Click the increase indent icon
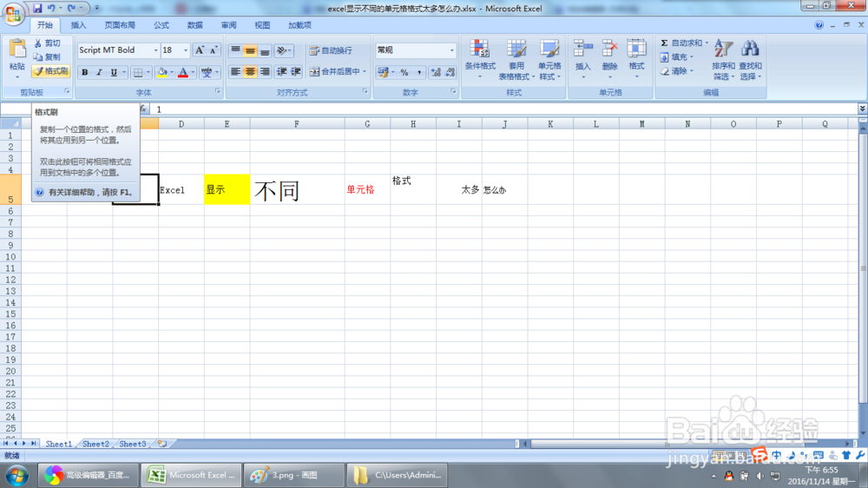 pyautogui.click(x=296, y=72)
